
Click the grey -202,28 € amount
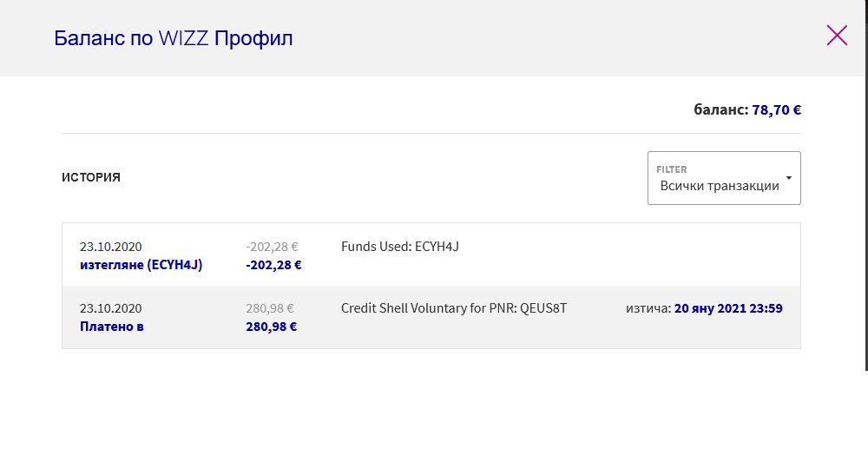(272, 247)
